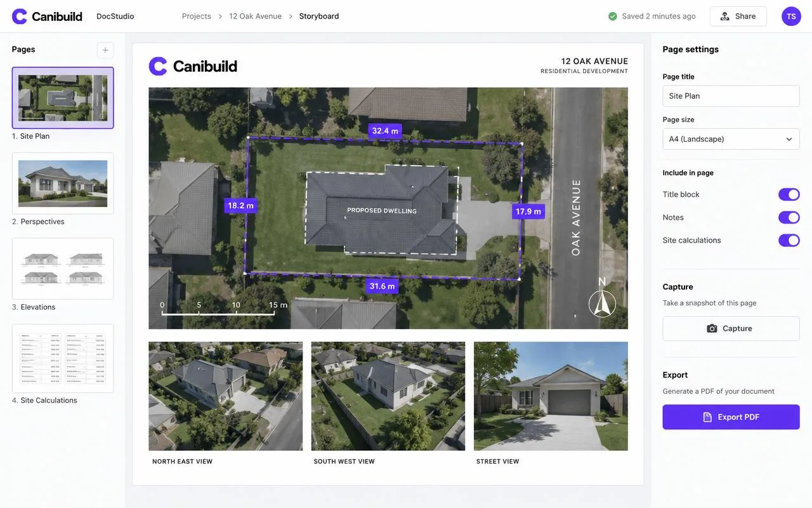Select the Perspectives page thumbnail
The height and width of the screenshot is (508, 812).
click(x=63, y=183)
